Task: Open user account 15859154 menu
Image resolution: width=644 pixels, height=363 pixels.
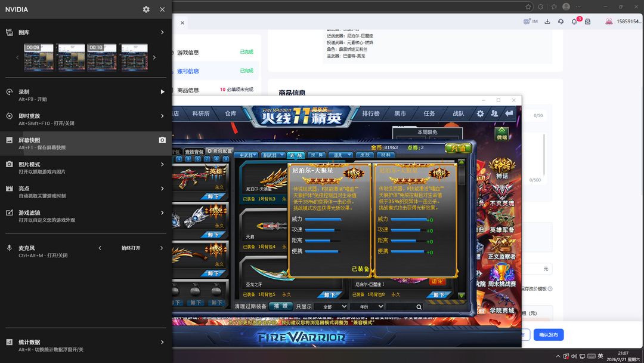Action: (x=624, y=21)
